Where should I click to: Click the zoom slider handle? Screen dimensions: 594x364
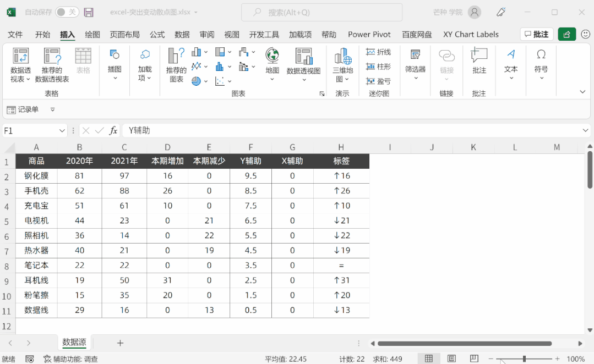[524, 359]
